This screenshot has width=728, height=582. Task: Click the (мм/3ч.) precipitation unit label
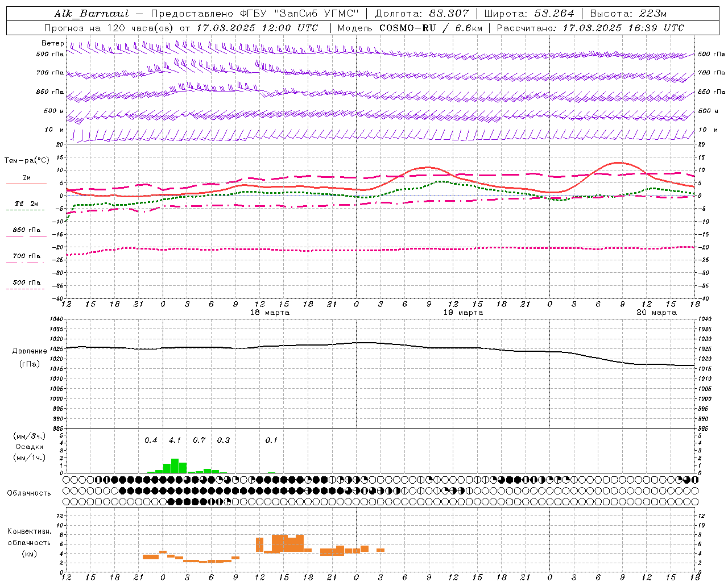(x=30, y=436)
